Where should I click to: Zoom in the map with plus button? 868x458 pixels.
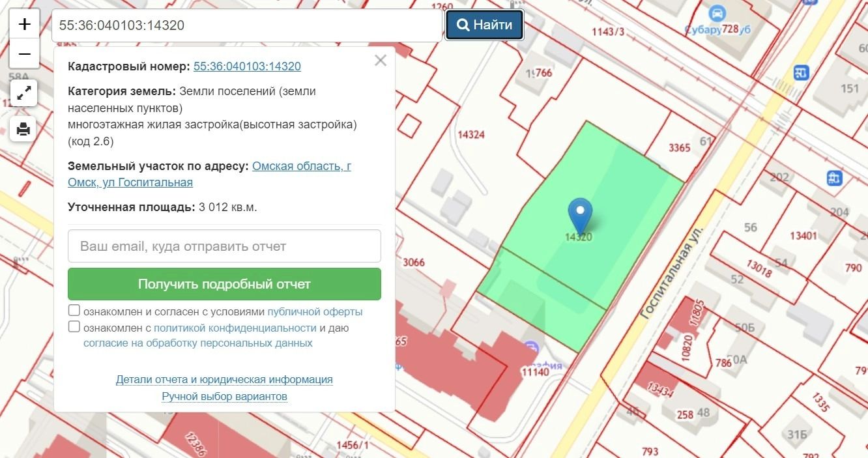coord(24,25)
